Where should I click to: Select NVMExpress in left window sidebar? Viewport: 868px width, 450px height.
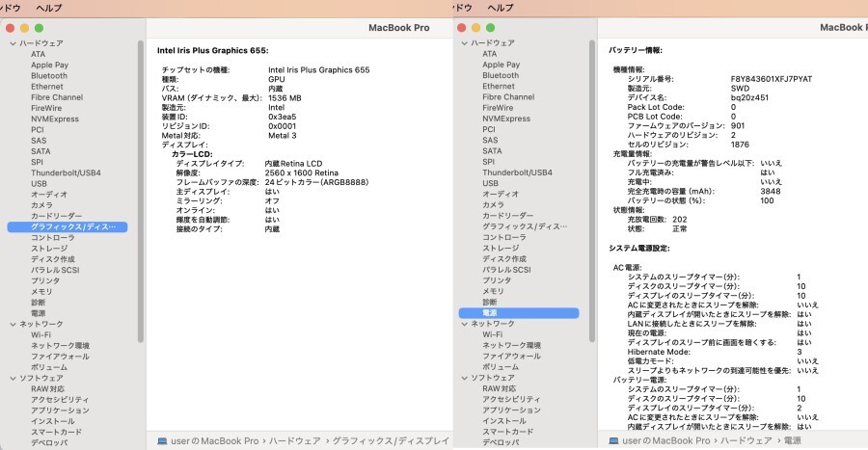(55, 119)
